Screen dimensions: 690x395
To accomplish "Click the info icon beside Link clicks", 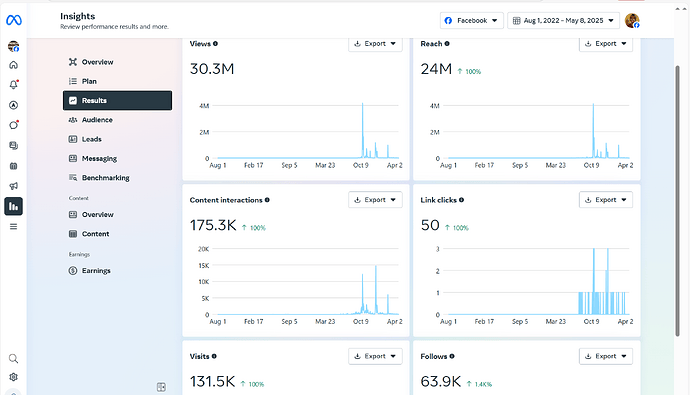I will (x=461, y=200).
